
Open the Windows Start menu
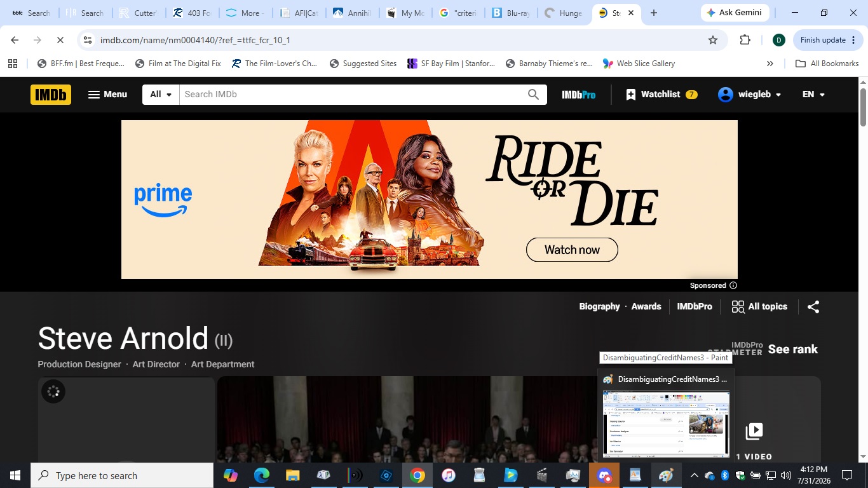point(15,475)
